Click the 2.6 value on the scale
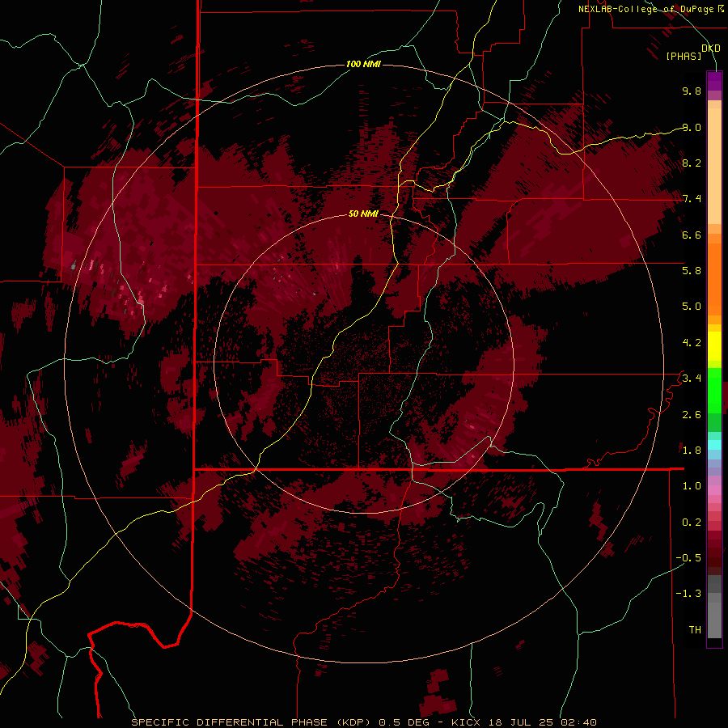The image size is (728, 728). 692,415
